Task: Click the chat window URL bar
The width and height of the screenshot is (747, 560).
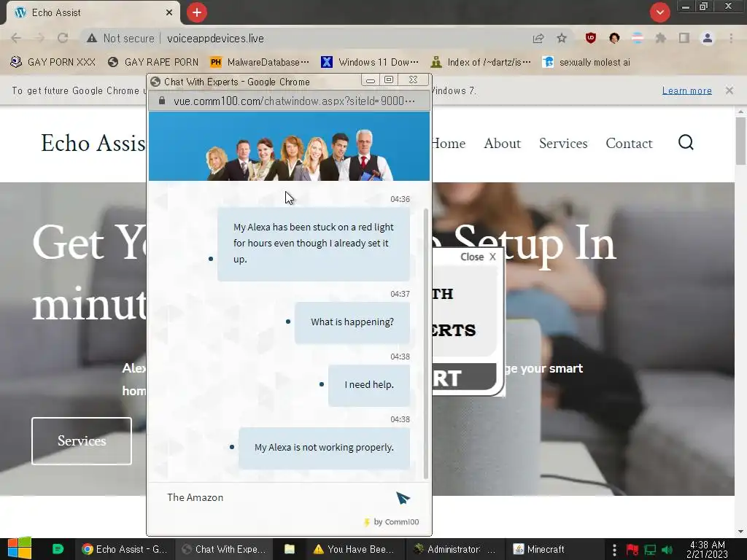Action: coord(289,101)
